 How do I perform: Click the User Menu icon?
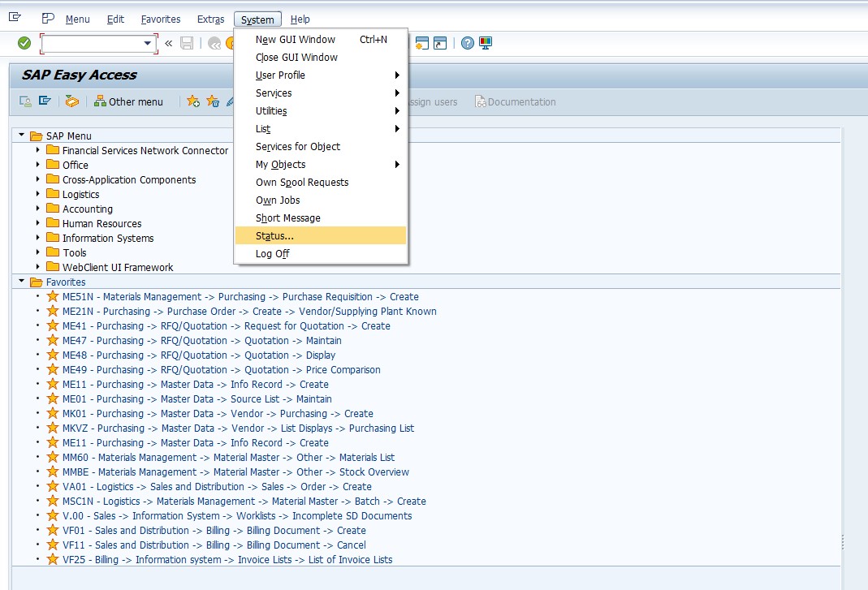pos(25,101)
